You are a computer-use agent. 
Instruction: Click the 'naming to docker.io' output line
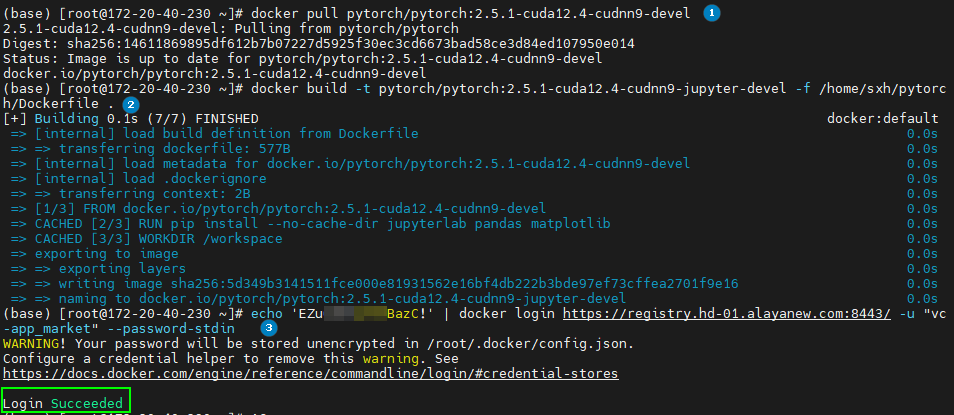[x=330, y=298]
